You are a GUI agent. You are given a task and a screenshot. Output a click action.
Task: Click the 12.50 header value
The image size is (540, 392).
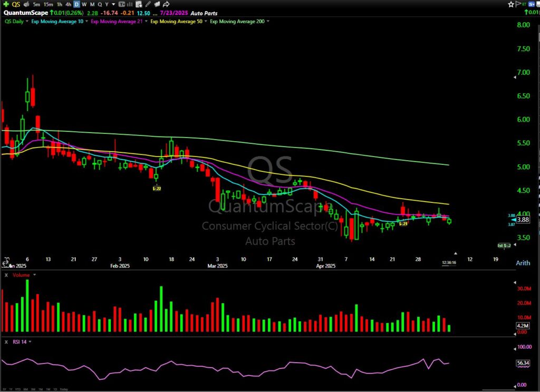click(x=143, y=13)
